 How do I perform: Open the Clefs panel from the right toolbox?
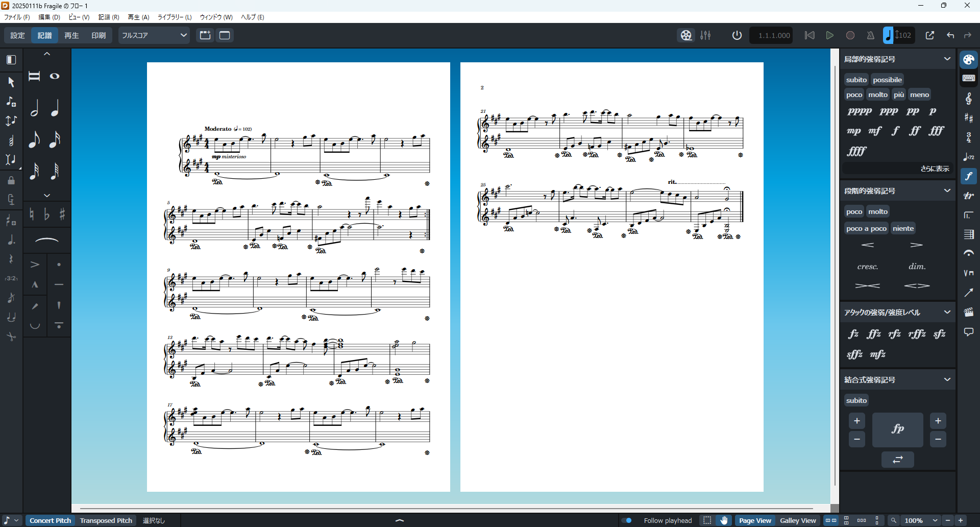tap(968, 99)
